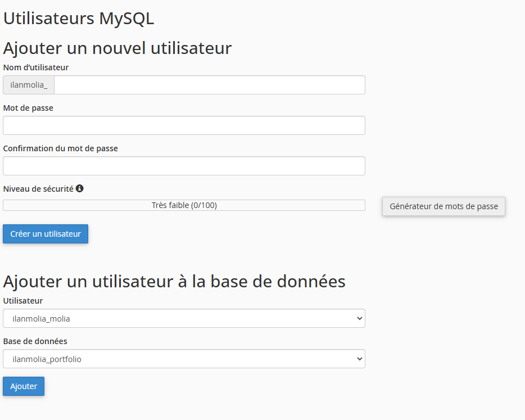Click the Très faible password strength bar

pos(184,205)
